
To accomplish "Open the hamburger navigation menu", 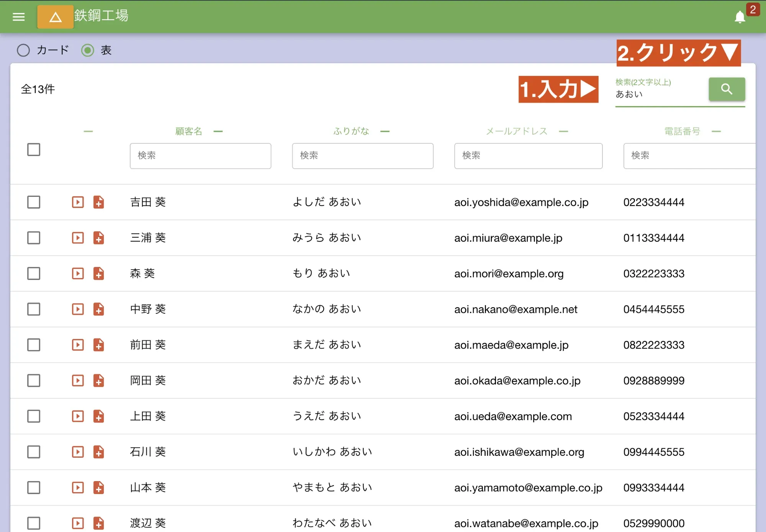I will click(x=18, y=17).
